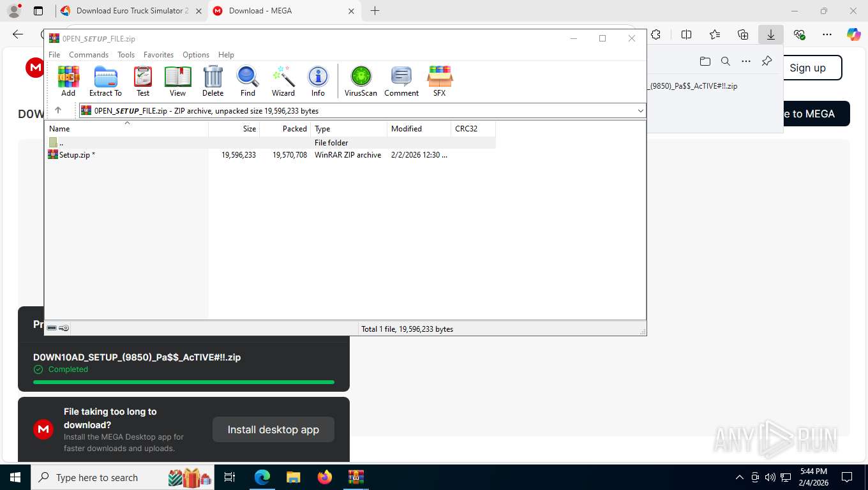The image size is (868, 490).
Task: Toggle Edge split screen icon
Action: 687,34
